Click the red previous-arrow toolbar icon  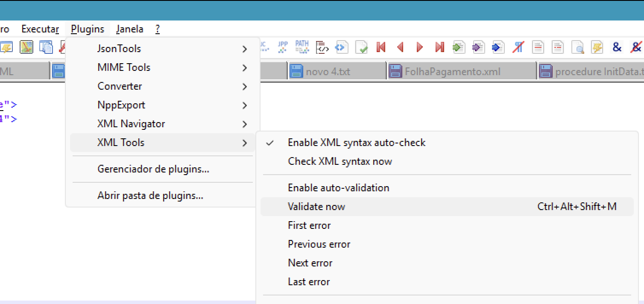(x=400, y=47)
